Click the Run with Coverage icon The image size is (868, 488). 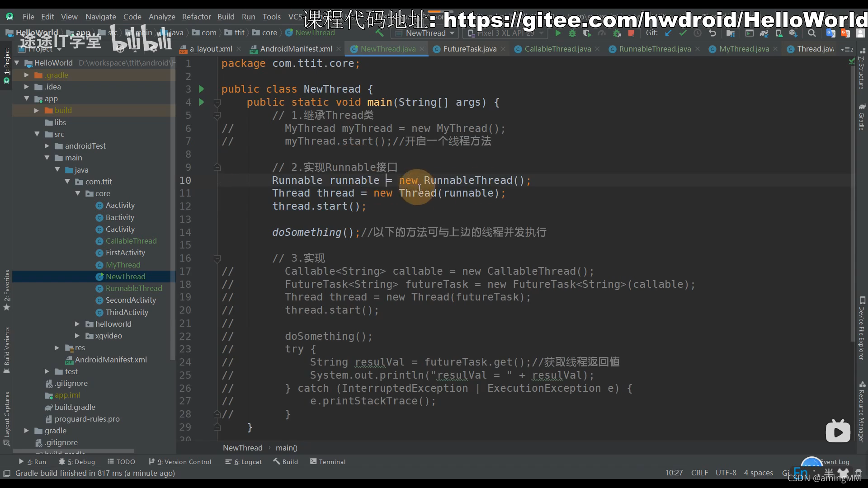click(x=587, y=33)
